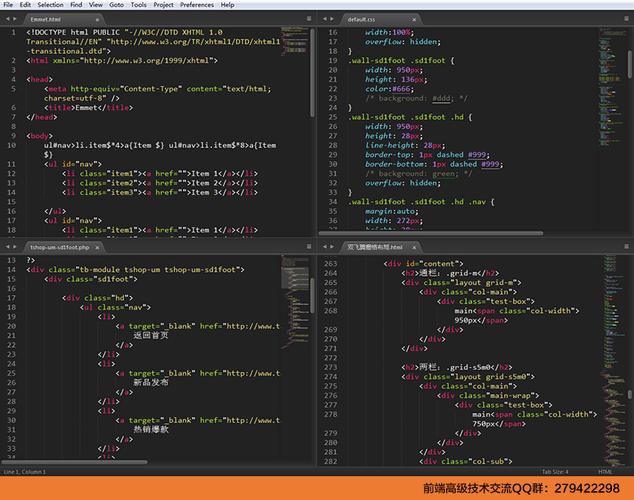Activate the tshop-um-sd1foot.php tab
The image size is (634, 500).
click(58, 246)
